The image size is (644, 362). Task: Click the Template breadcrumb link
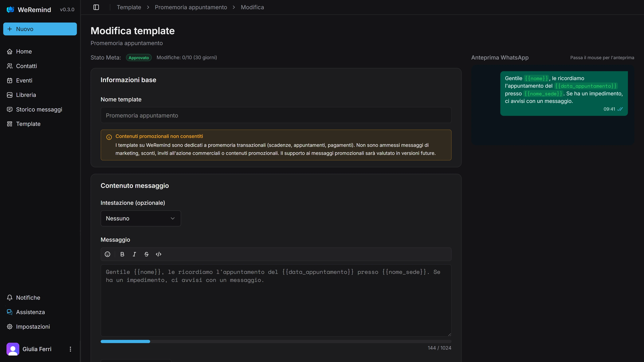[x=129, y=7]
